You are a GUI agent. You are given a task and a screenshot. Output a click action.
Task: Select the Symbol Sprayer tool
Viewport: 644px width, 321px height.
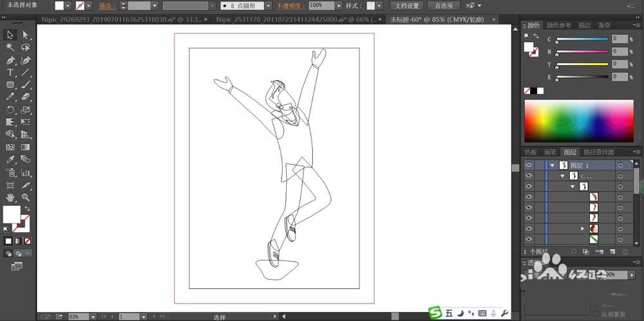point(10,172)
